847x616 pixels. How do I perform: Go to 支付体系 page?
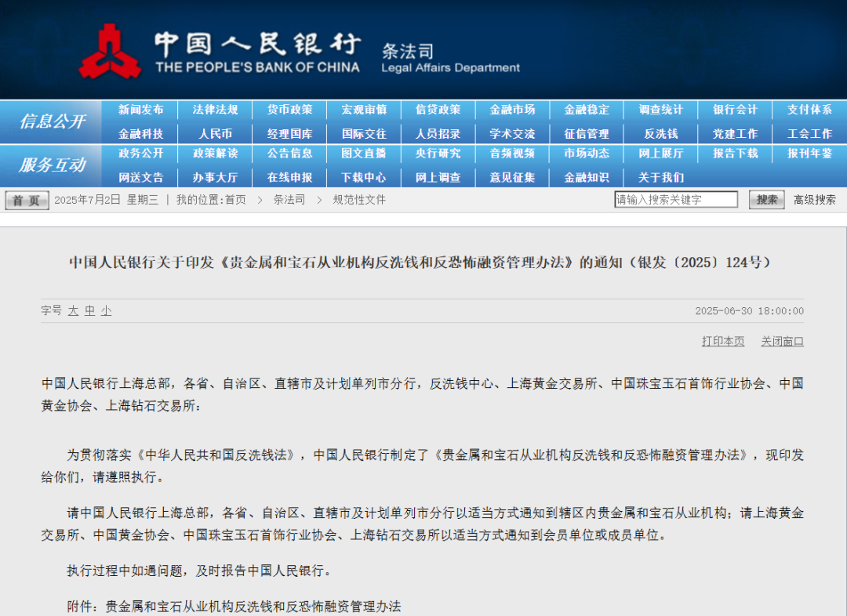[x=809, y=110]
